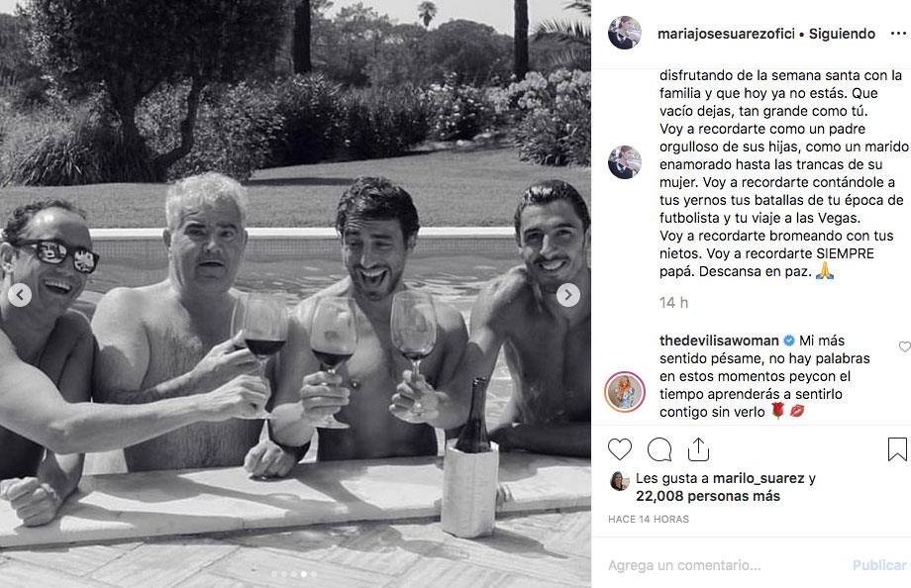Image resolution: width=911 pixels, height=588 pixels.
Task: Open marilo_suarez profile from likes
Action: pos(759,478)
